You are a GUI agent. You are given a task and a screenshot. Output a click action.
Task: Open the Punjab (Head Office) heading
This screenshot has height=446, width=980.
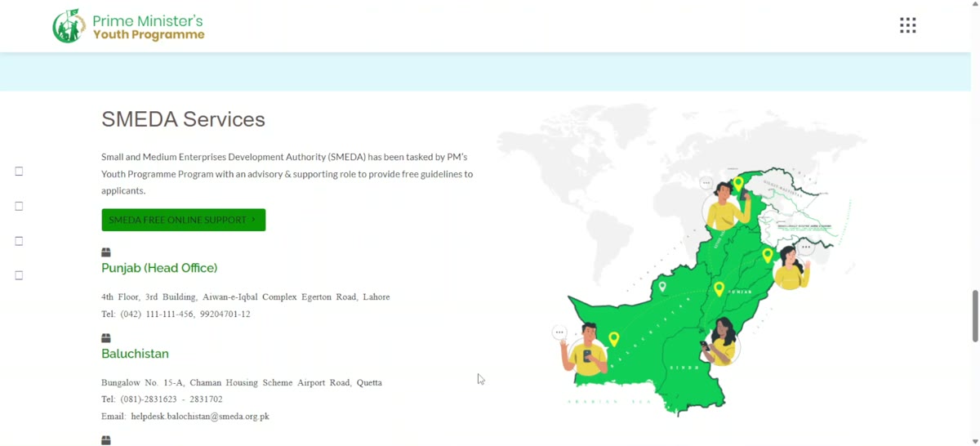coord(159,268)
